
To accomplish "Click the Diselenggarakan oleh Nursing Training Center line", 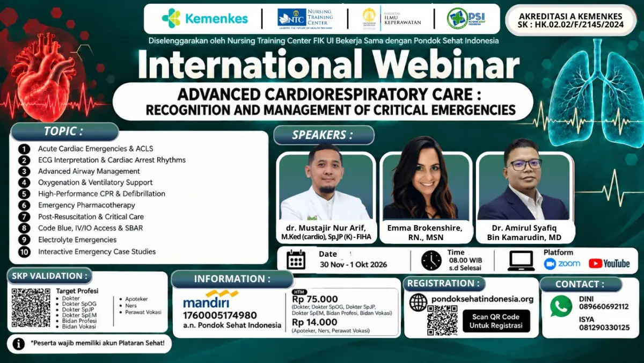I will pos(324,40).
